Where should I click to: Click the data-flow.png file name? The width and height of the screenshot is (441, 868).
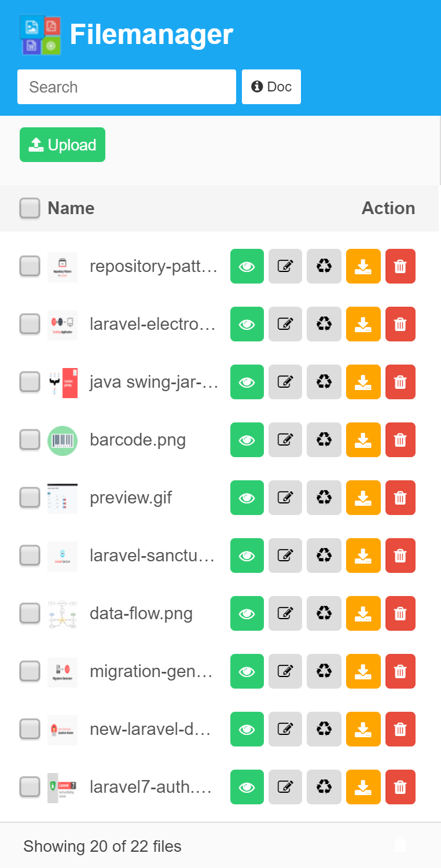point(141,613)
